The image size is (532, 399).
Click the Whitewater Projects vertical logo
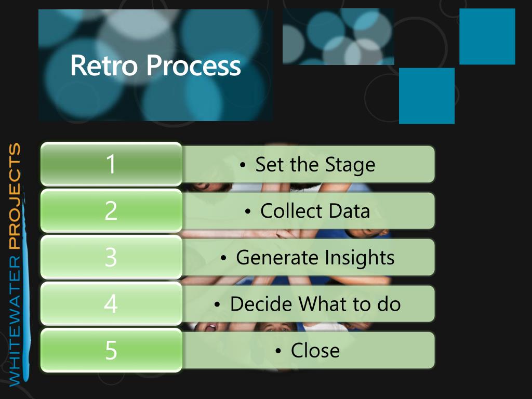16,264
